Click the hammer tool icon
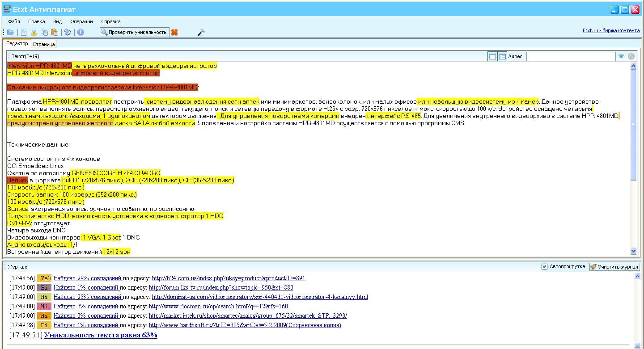Image resolution: width=644 pixels, height=349 pixels. click(201, 32)
